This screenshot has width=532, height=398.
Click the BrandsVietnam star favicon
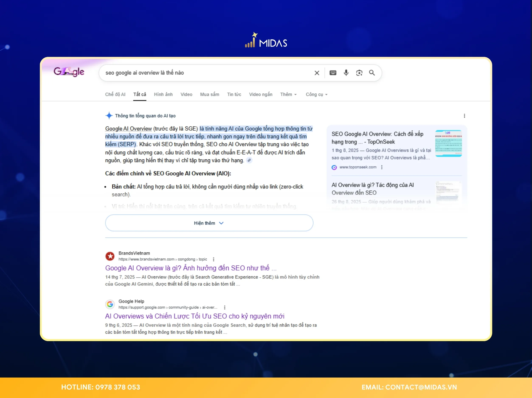coord(110,256)
